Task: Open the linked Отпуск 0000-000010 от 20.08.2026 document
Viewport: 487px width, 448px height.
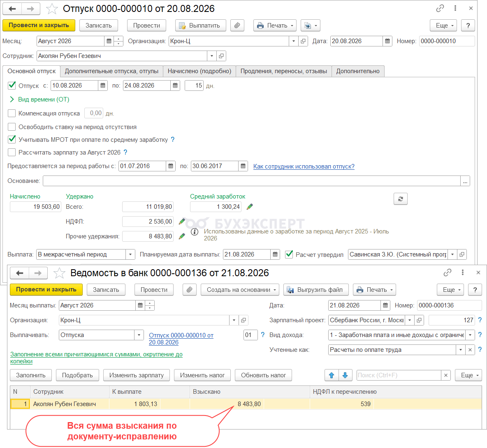Action: (181, 339)
